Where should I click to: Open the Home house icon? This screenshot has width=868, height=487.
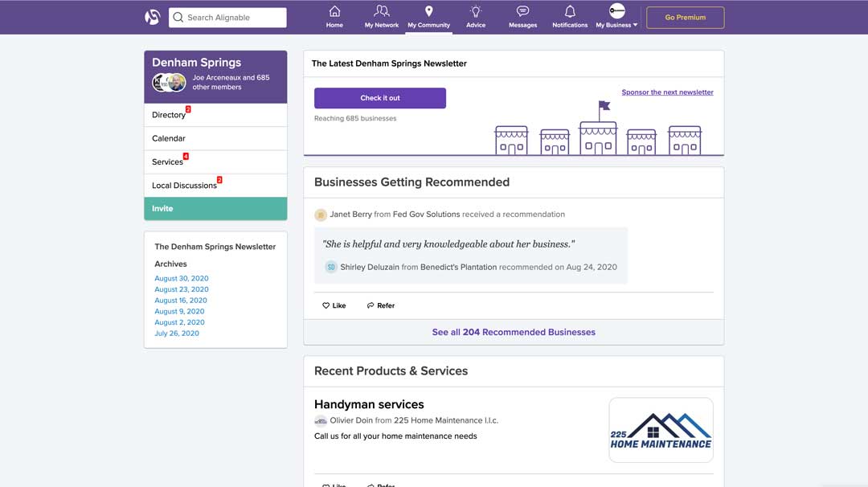[x=334, y=11]
